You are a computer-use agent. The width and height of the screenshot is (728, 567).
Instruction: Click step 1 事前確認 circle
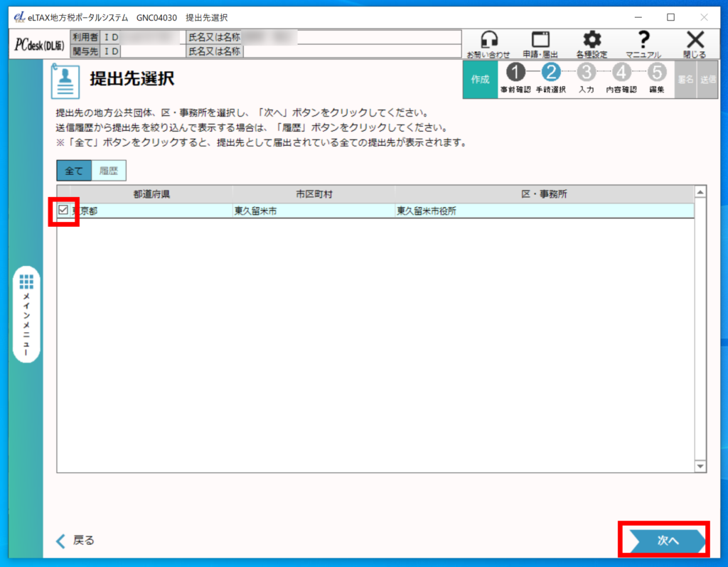[515, 73]
